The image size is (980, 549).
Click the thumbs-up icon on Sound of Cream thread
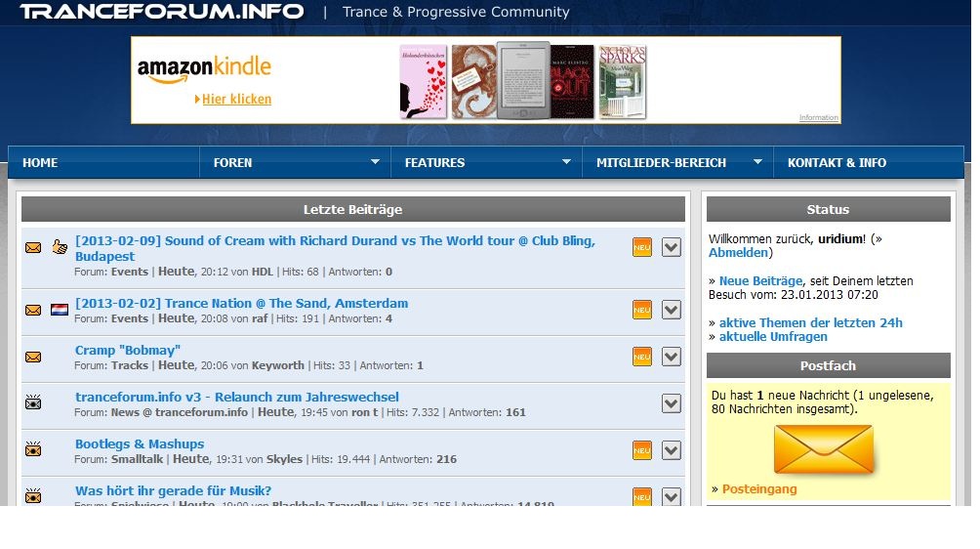click(60, 247)
